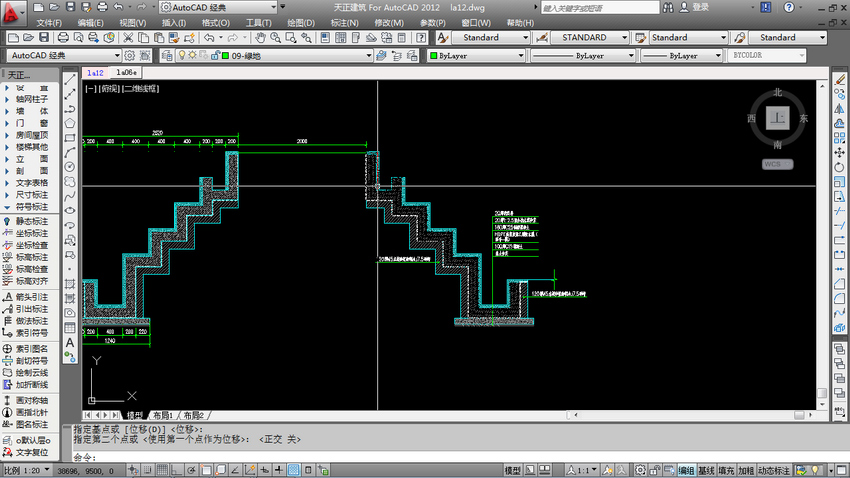Open the 09-绿地 layer dropdown
Viewport: 850px width, 478px height.
pos(275,55)
